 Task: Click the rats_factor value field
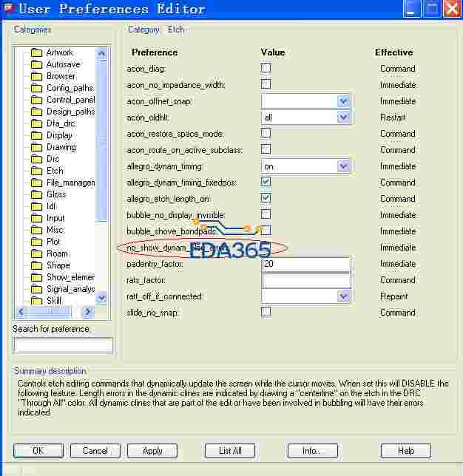pos(306,280)
